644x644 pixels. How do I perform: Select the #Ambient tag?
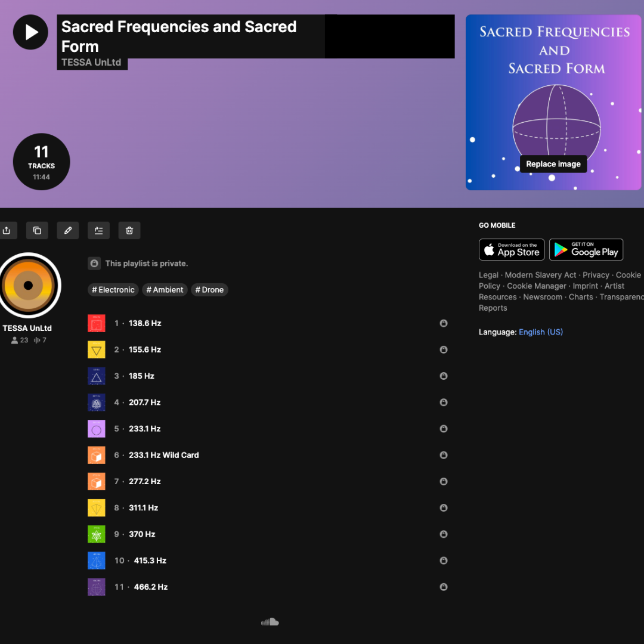click(x=165, y=290)
